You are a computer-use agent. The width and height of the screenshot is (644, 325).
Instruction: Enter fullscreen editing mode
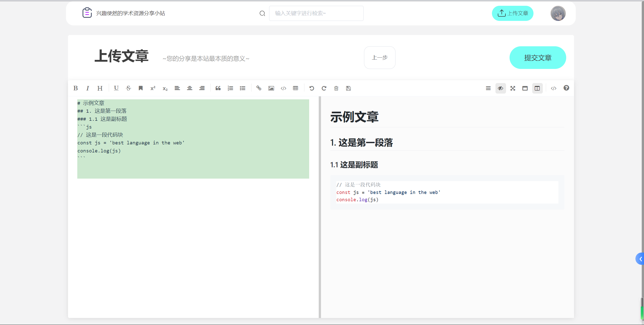[513, 88]
